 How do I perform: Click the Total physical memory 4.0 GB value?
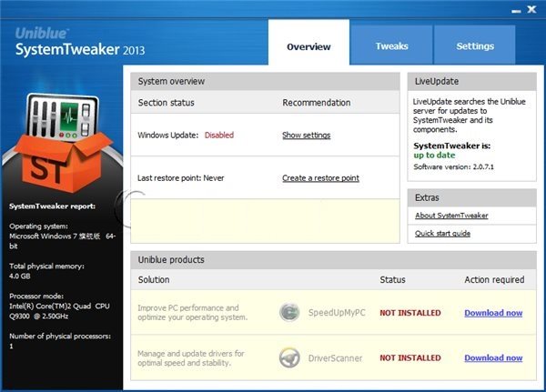20,276
